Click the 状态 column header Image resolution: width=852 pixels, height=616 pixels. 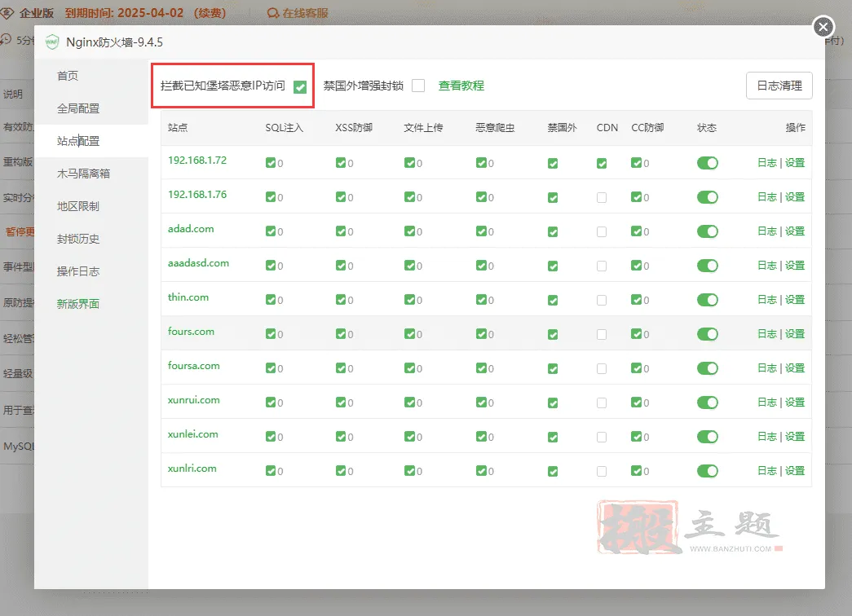click(x=707, y=128)
